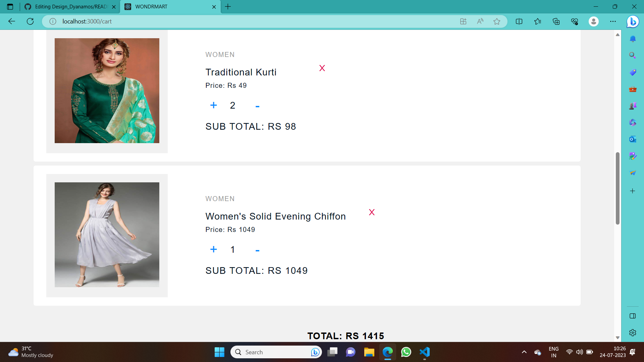The height and width of the screenshot is (362, 644).
Task: Increase Evening Chiffon quantity with plus
Action: (213, 250)
